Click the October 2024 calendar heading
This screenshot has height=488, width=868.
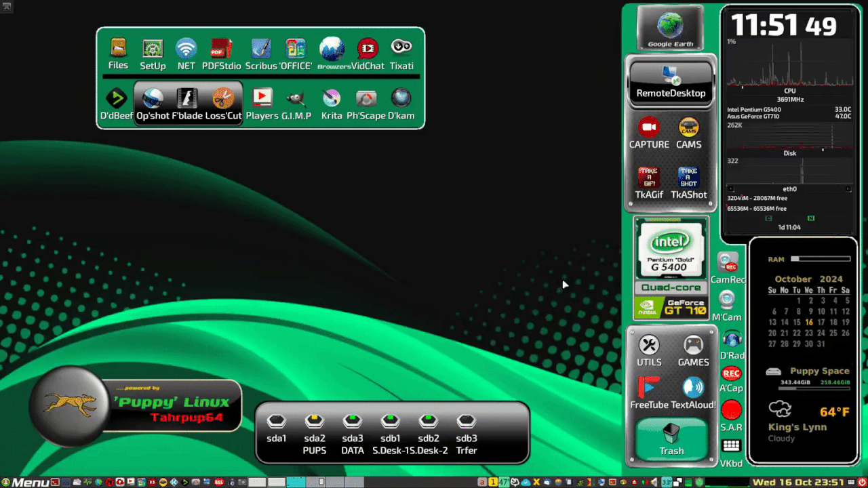[x=809, y=279]
